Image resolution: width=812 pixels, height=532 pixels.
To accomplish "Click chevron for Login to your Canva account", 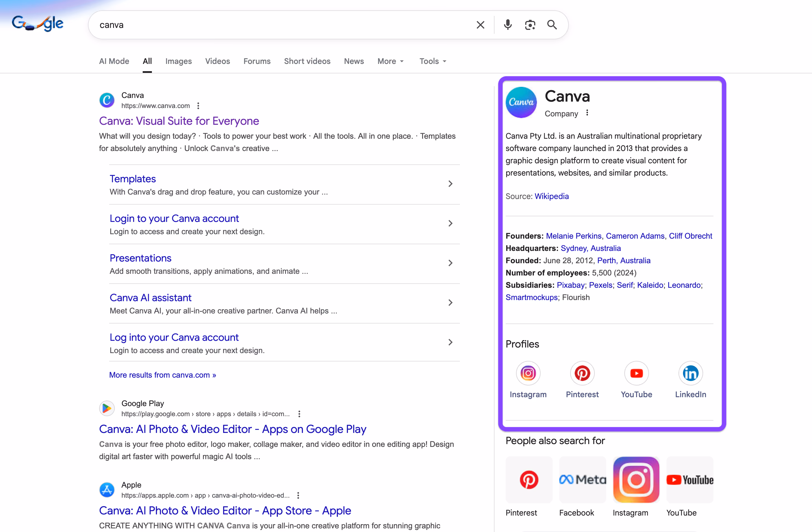I will pos(450,223).
